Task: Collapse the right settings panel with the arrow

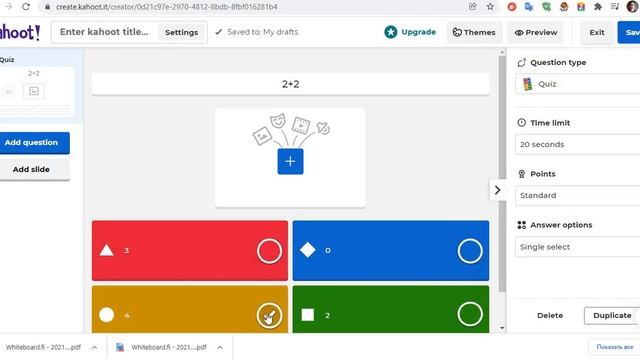Action: point(498,190)
